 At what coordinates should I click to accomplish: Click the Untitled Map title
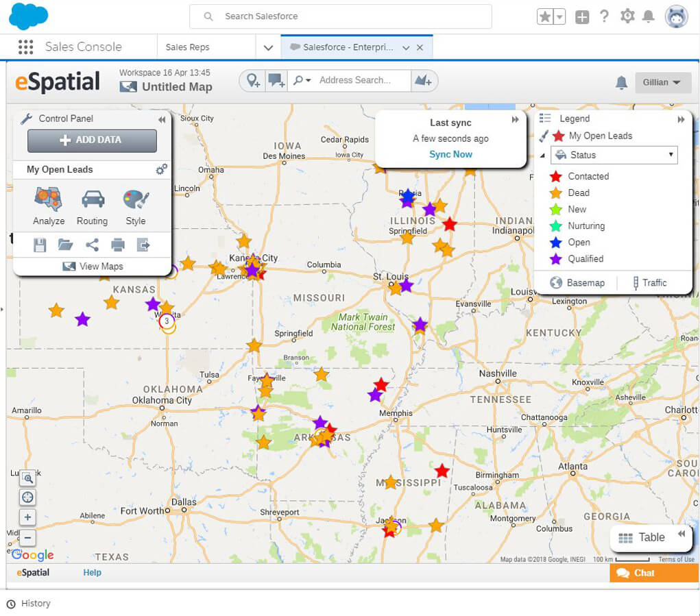point(177,87)
